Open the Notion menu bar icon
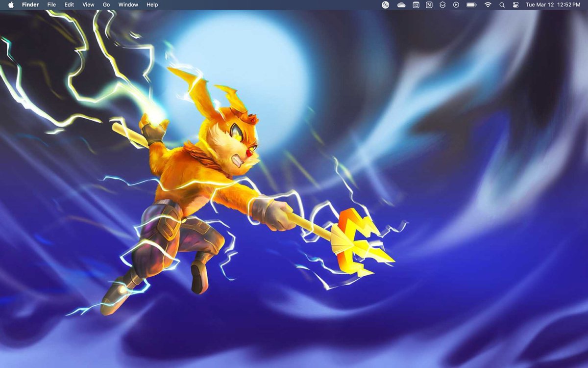The height and width of the screenshot is (368, 588). click(429, 4)
